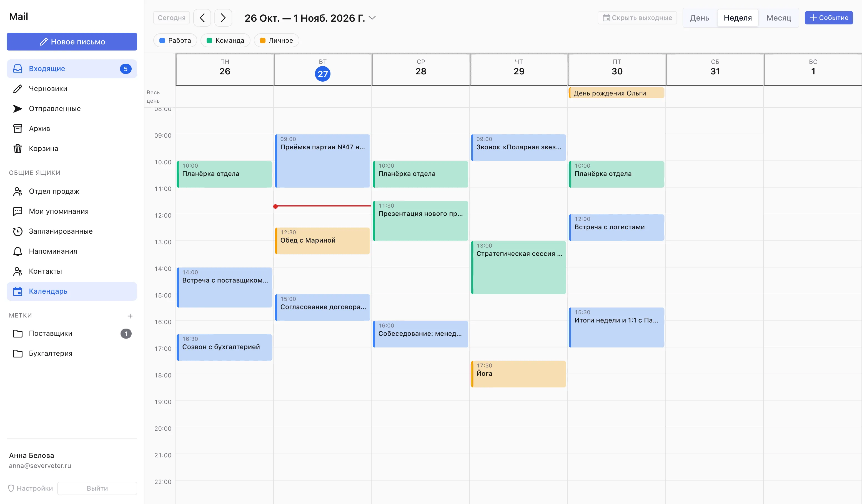Open Напоминания bell icon
This screenshot has height=504, width=862.
click(x=18, y=251)
